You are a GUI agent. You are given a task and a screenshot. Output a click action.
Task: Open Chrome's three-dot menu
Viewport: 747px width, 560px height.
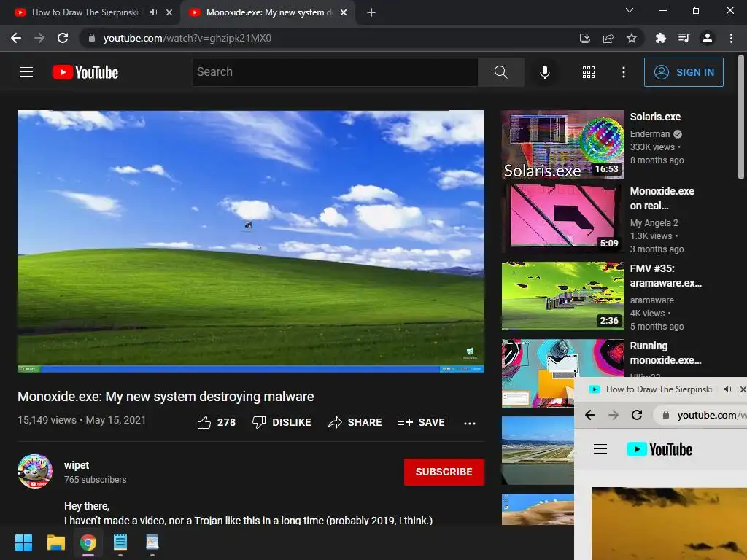click(731, 38)
